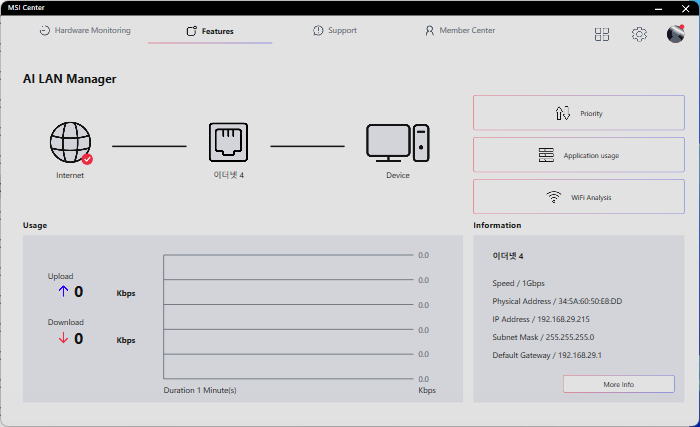This screenshot has width=700, height=427.
Task: Click the blue upload arrow icon
Action: [63, 292]
